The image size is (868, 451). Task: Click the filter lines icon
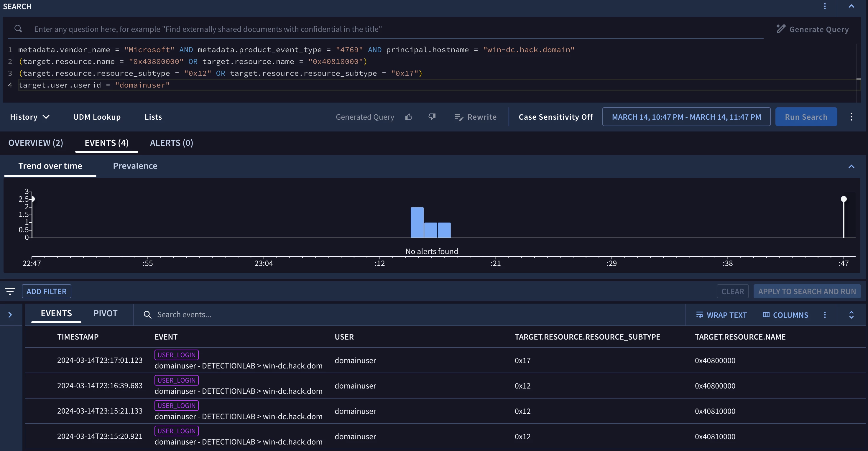point(10,291)
